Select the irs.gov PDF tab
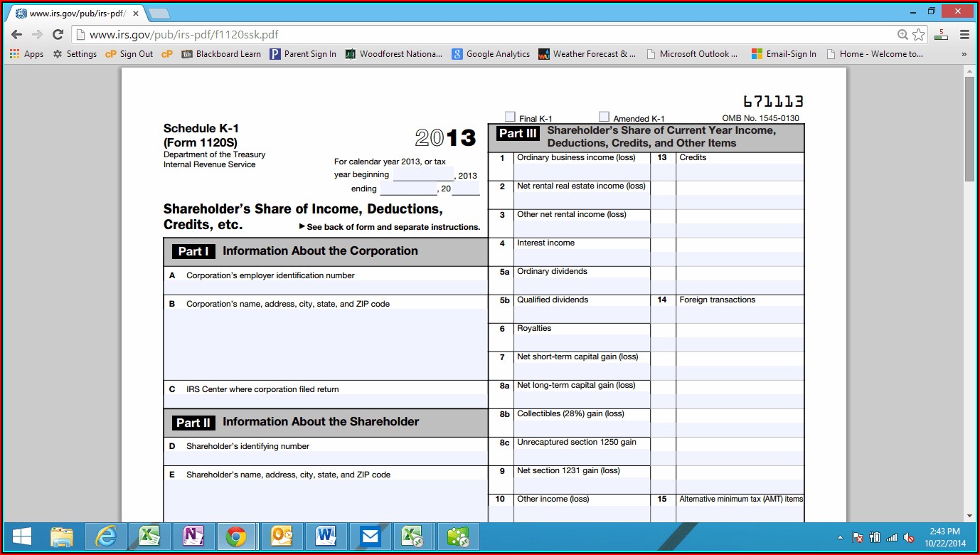The image size is (980, 555). [x=71, y=14]
